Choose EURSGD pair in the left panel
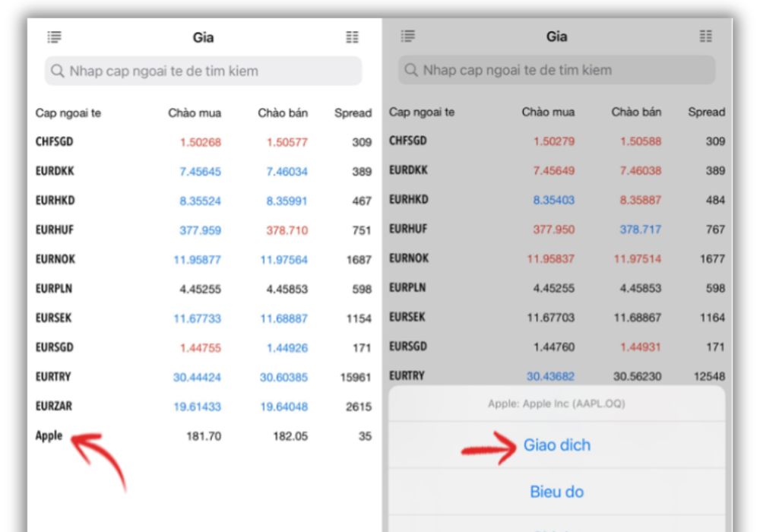The height and width of the screenshot is (532, 760). [x=203, y=347]
